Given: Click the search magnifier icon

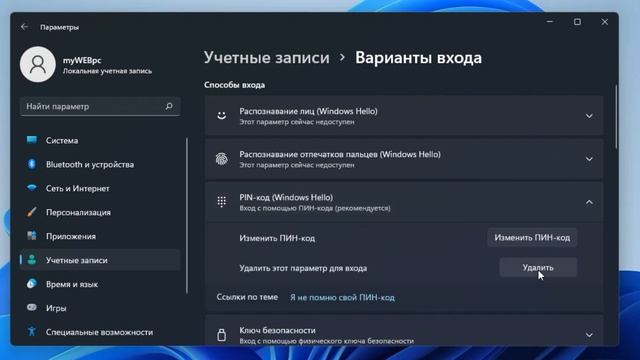Looking at the screenshot, I should pyautogui.click(x=169, y=106).
